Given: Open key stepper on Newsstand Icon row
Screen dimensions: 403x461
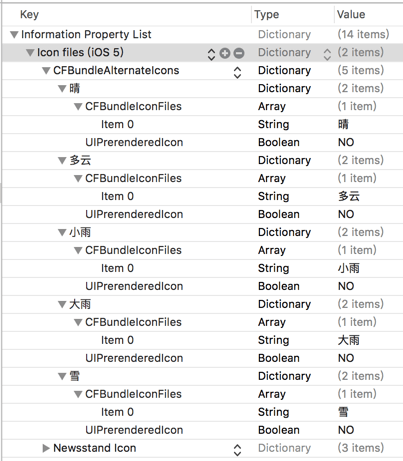Looking at the screenshot, I should point(237,450).
